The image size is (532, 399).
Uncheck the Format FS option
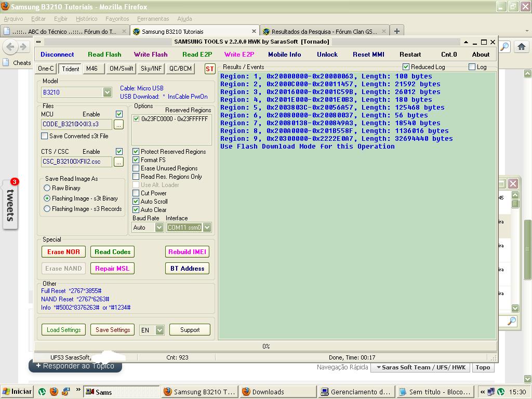[x=136, y=160]
